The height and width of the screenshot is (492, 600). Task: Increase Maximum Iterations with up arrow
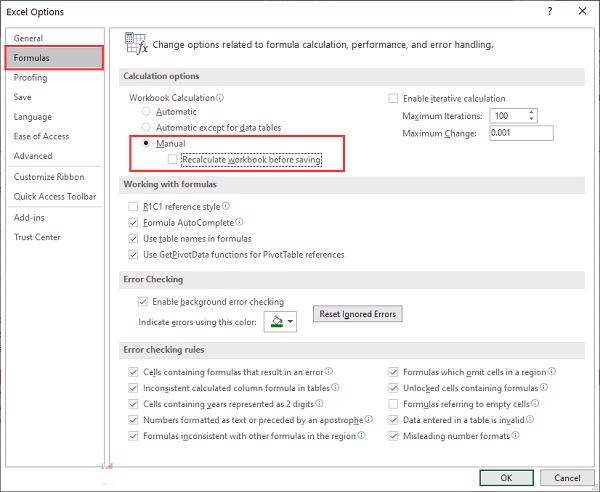[x=532, y=112]
